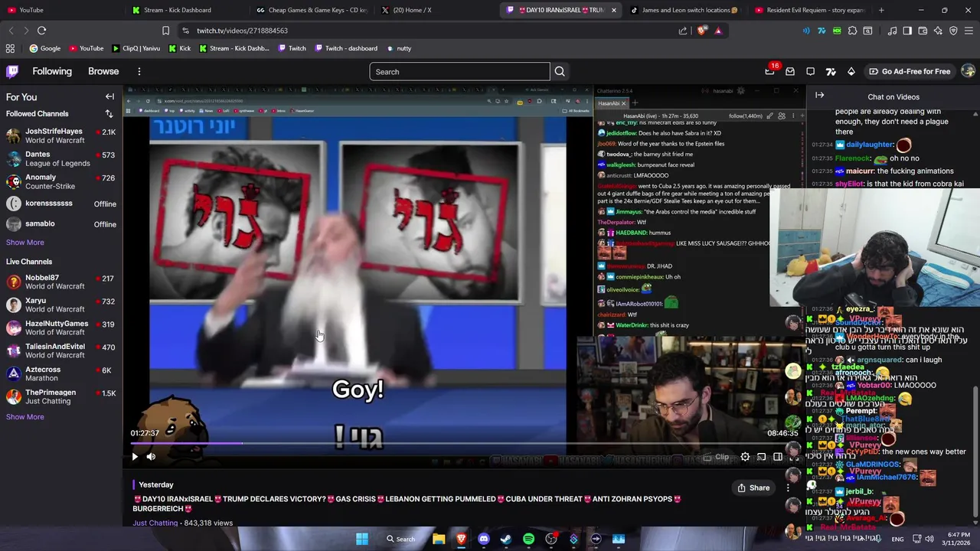The image size is (980, 551).
Task: Open the media control music-note icon
Action: pyautogui.click(x=892, y=31)
